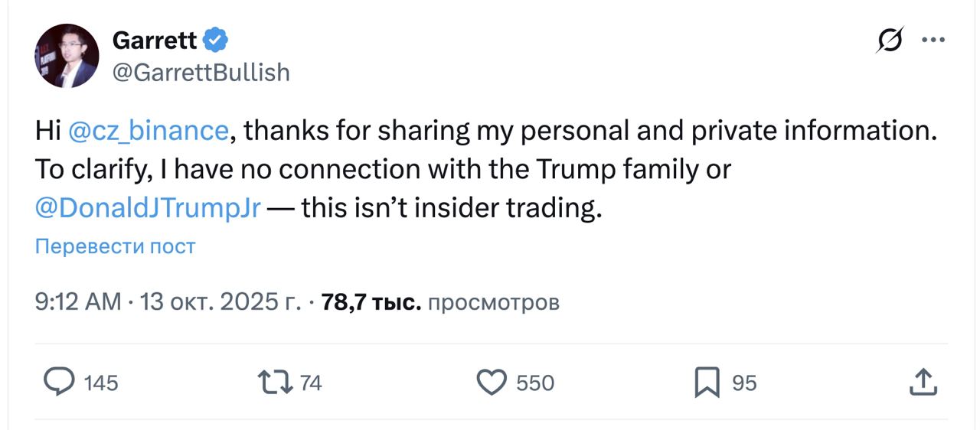Click the 145 replies count

(101, 383)
